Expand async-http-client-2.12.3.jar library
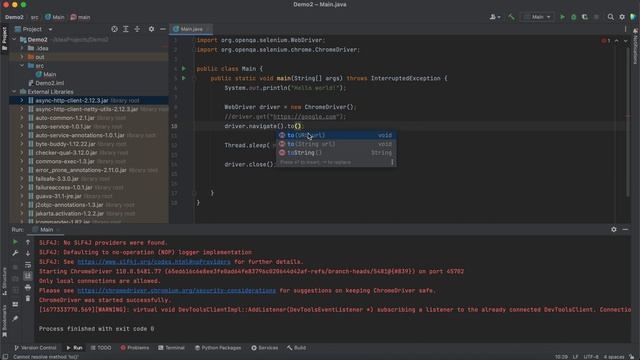The height and width of the screenshot is (360, 640). 22,100
